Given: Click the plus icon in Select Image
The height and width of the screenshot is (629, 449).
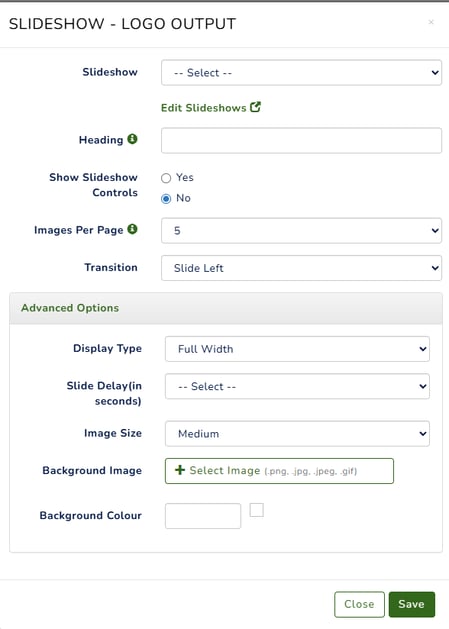Looking at the screenshot, I should pos(180,470).
